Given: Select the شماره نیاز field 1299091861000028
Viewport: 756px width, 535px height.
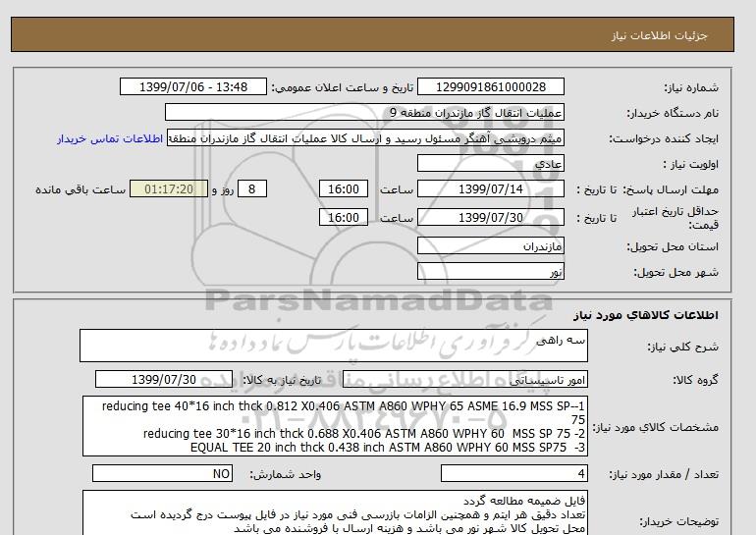Looking at the screenshot, I should click(490, 86).
